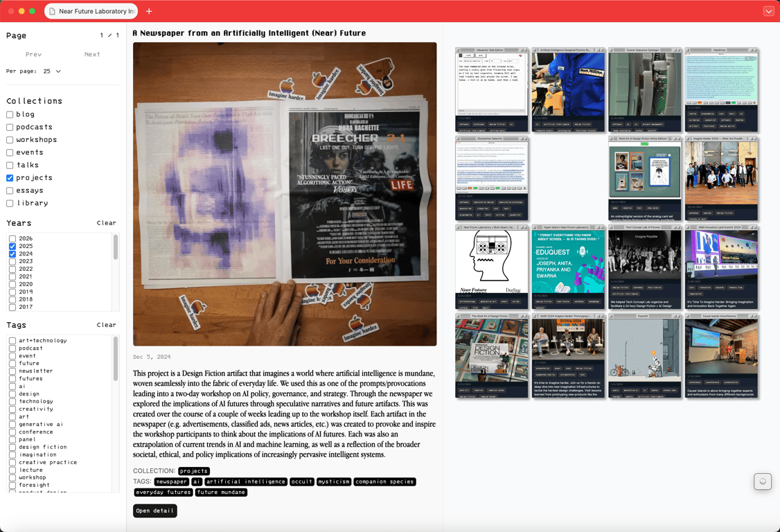Open the Cluster Sequence Cataloger card
Viewport: 780px width, 532px height.
tap(645, 89)
